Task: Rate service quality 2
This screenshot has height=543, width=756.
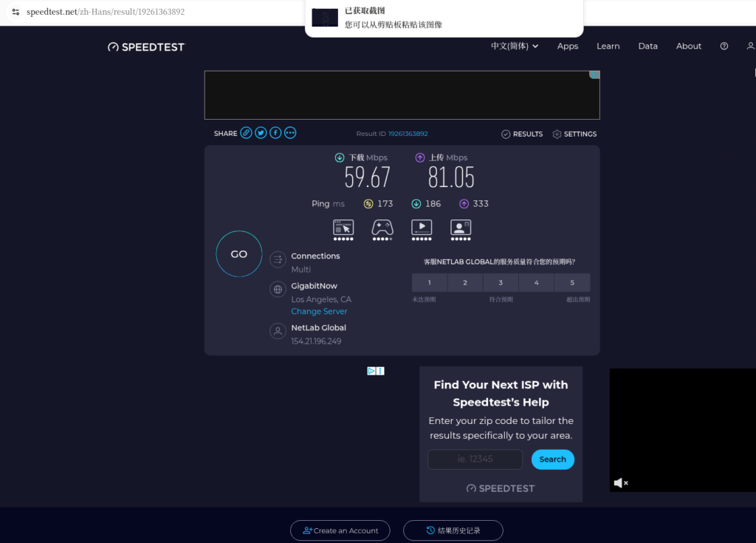Action: pos(465,283)
